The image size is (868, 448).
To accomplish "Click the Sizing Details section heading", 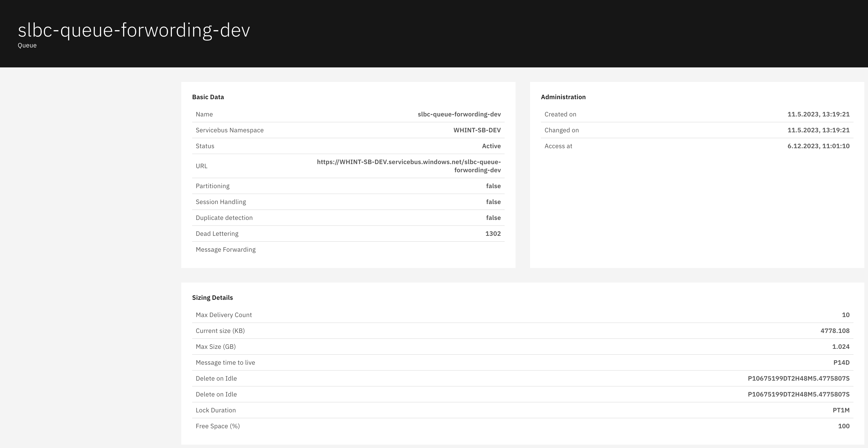I will point(212,298).
